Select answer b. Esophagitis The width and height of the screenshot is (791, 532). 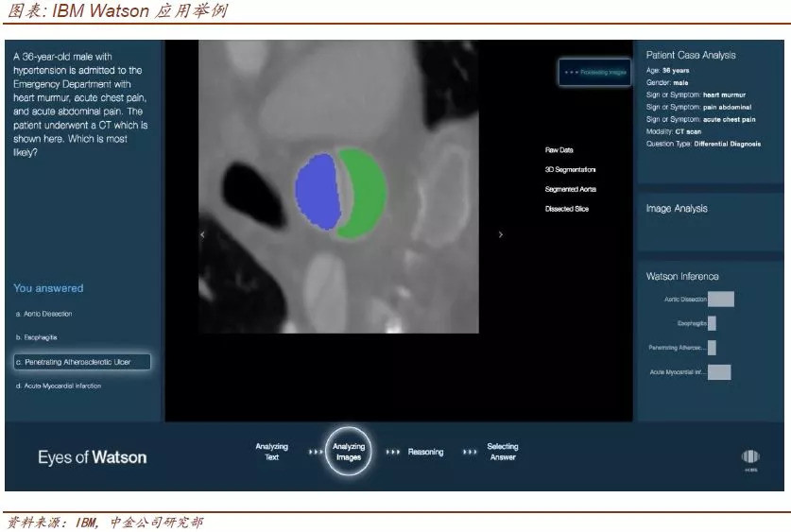36,337
